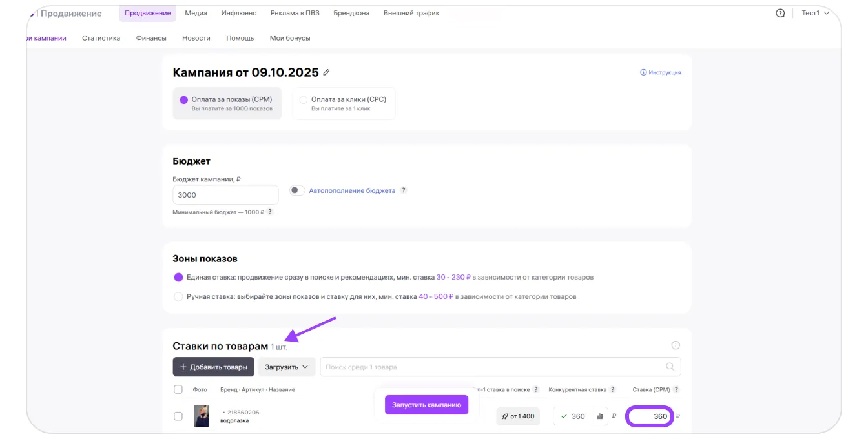Open the Тест1 account dropdown
Image resolution: width=868 pixels, height=439 pixels.
tap(815, 13)
